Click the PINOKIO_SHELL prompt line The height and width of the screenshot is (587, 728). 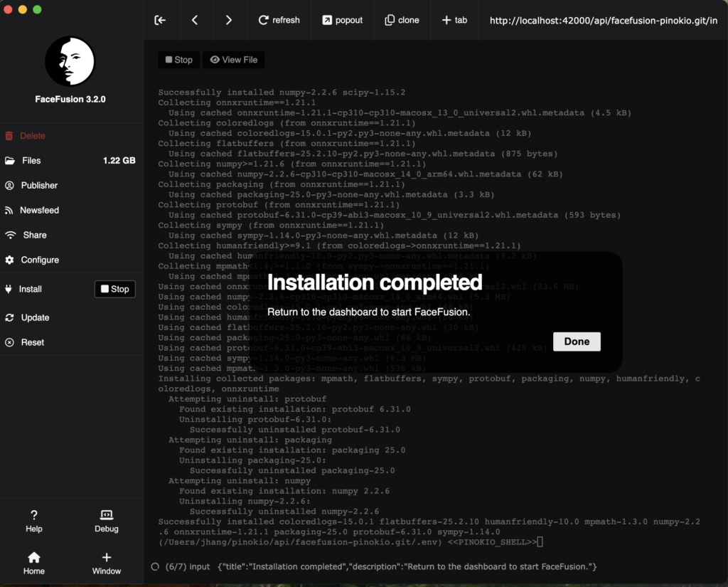point(350,542)
